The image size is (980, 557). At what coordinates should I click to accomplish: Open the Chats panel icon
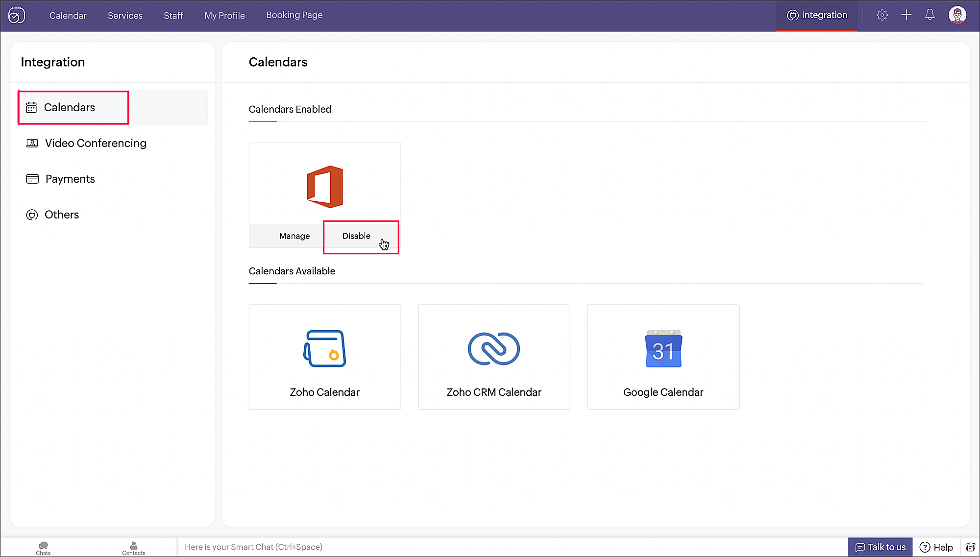pyautogui.click(x=43, y=548)
